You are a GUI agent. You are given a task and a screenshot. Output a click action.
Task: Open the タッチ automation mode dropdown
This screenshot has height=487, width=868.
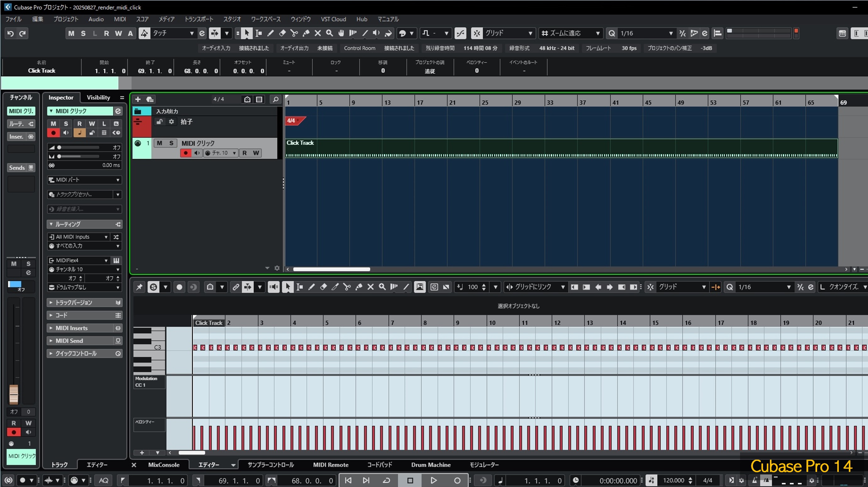[x=173, y=33]
